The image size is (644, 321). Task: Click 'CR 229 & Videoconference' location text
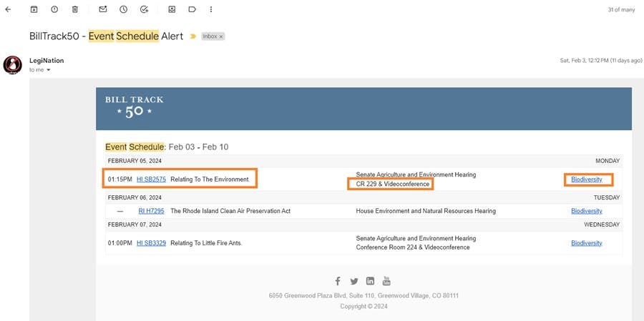393,184
